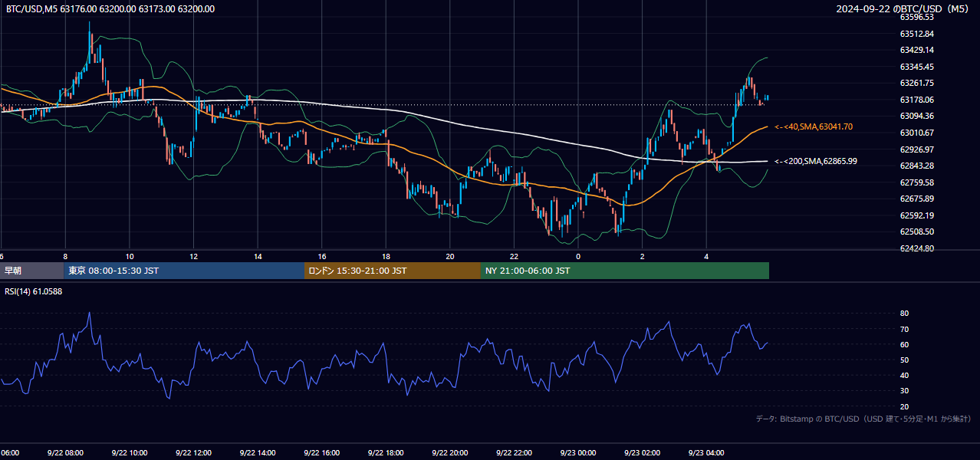Click the RSI axis level 30
Viewport: 980px width, 460px height.
tap(904, 391)
